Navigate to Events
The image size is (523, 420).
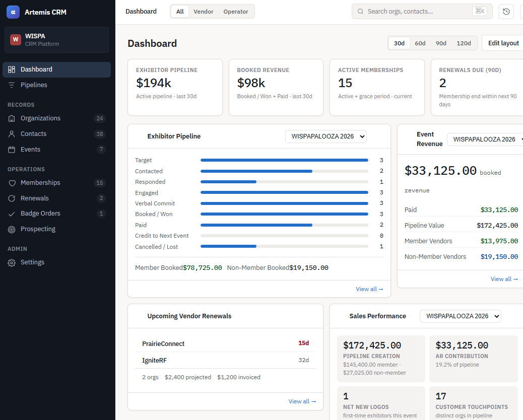pos(57,150)
